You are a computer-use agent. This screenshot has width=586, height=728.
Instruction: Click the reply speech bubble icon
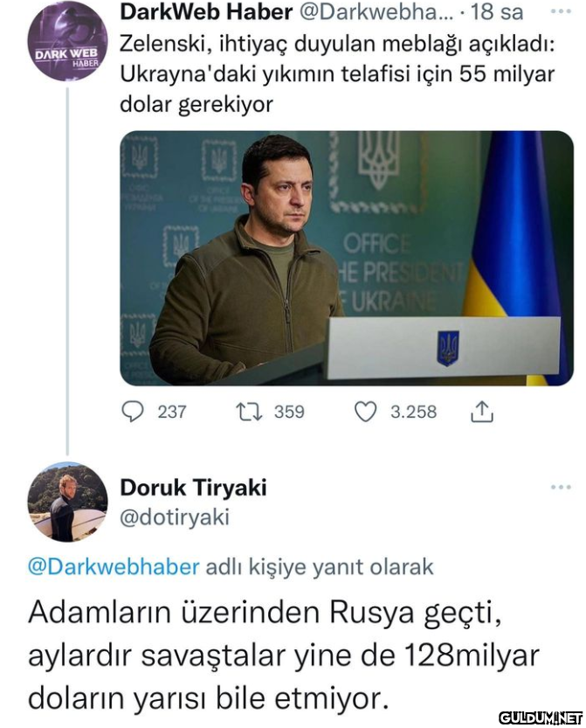point(133,411)
